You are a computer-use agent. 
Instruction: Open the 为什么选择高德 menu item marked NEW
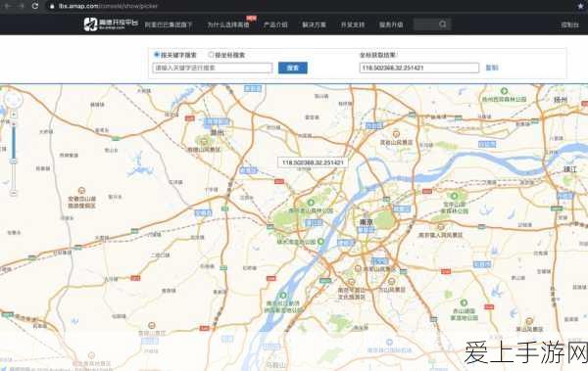(228, 24)
